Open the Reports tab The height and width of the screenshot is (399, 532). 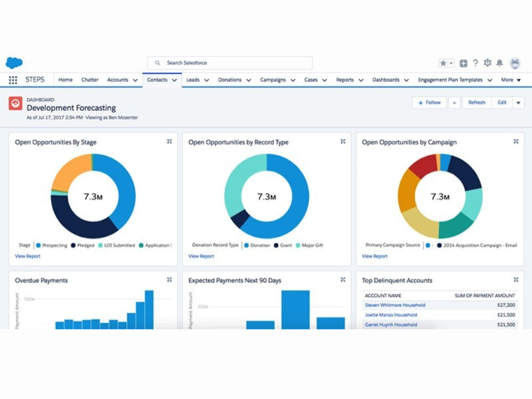pyautogui.click(x=345, y=80)
